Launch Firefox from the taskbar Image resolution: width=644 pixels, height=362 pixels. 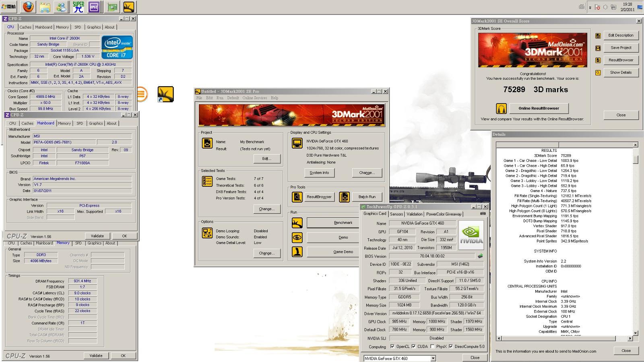click(28, 7)
